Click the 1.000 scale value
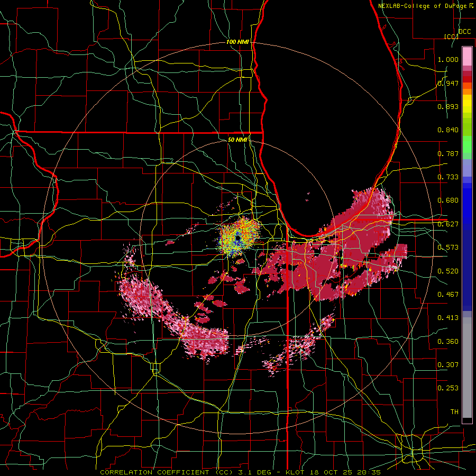The image size is (476, 476). tap(448, 59)
